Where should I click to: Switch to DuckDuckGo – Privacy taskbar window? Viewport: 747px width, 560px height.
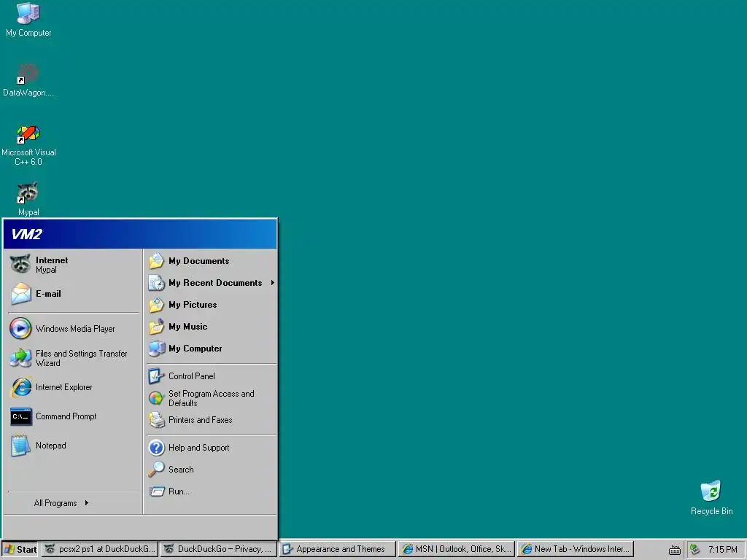coord(219,549)
